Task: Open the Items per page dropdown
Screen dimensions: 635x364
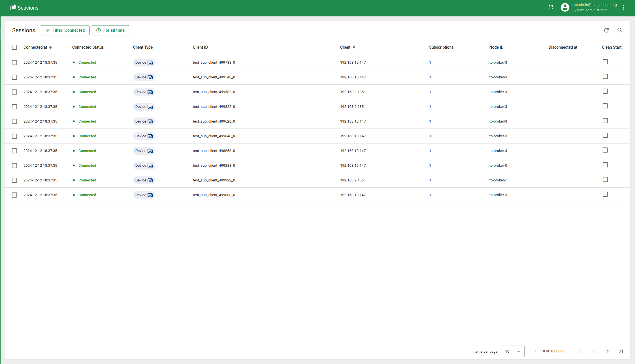Action: (x=512, y=351)
